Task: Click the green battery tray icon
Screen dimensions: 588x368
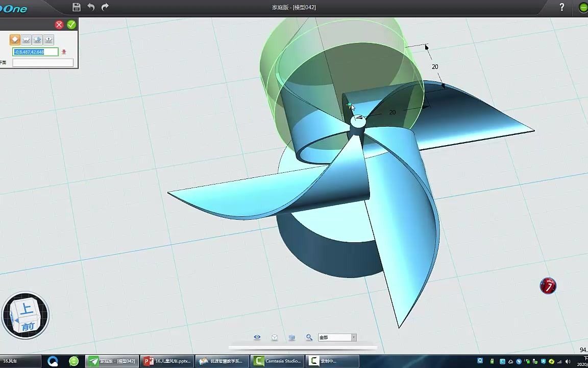Action: tap(493, 361)
